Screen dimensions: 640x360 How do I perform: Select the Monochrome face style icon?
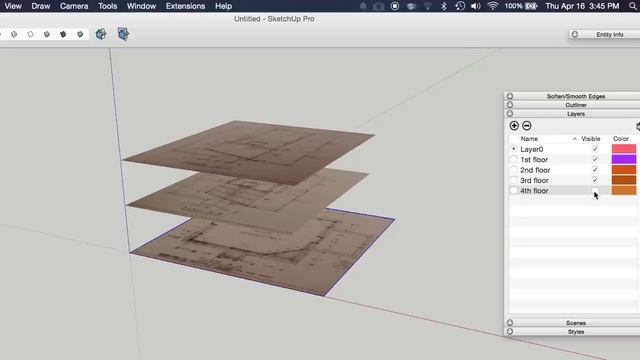point(80,34)
